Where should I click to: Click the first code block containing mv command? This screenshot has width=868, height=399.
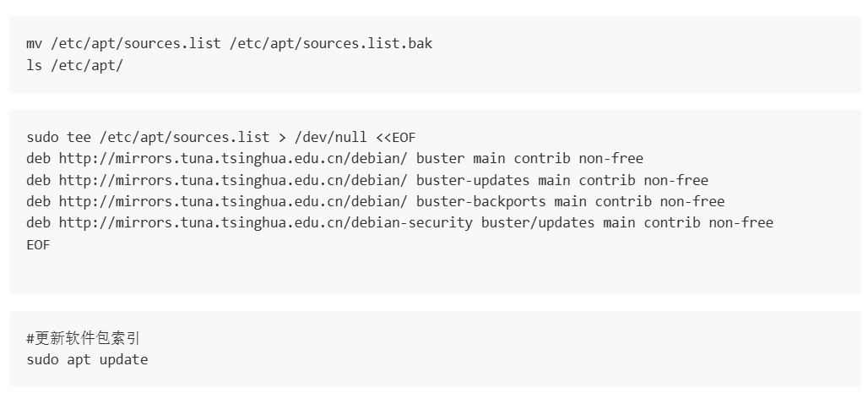coord(435,54)
